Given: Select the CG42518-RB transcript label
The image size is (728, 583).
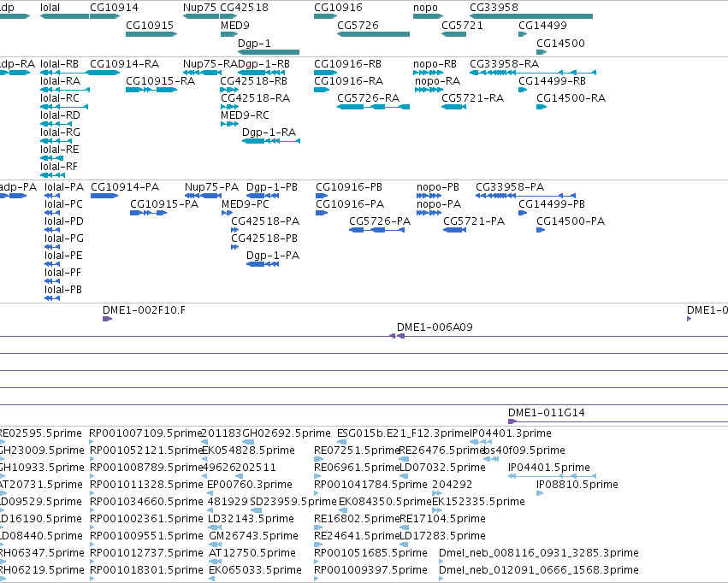Looking at the screenshot, I should [253, 80].
